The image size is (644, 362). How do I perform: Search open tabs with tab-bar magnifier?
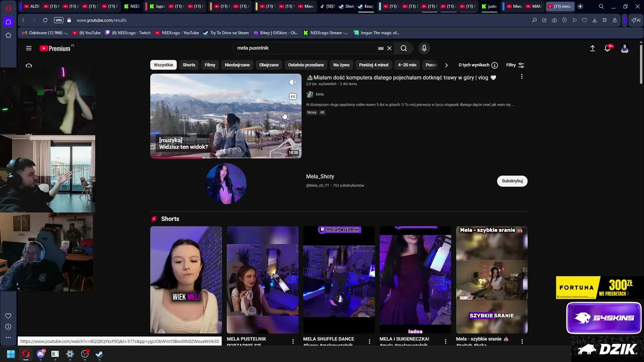(x=601, y=7)
